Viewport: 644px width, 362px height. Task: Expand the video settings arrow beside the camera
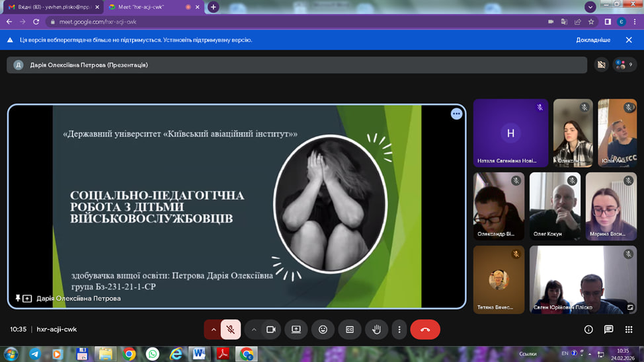pyautogui.click(x=254, y=329)
